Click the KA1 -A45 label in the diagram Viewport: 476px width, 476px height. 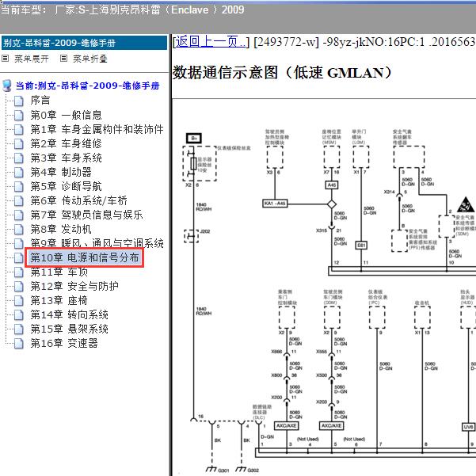coord(275,203)
